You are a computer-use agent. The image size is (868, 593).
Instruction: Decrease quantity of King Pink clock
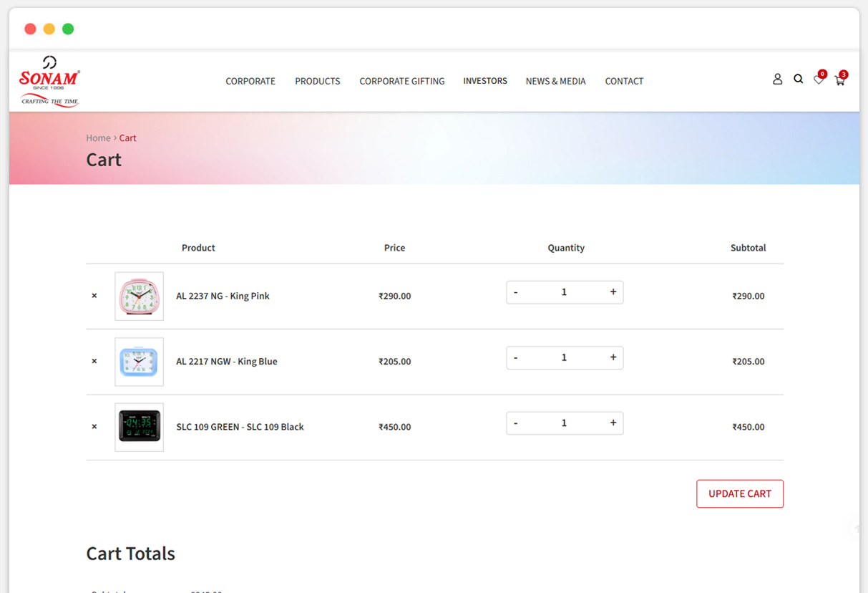click(515, 292)
